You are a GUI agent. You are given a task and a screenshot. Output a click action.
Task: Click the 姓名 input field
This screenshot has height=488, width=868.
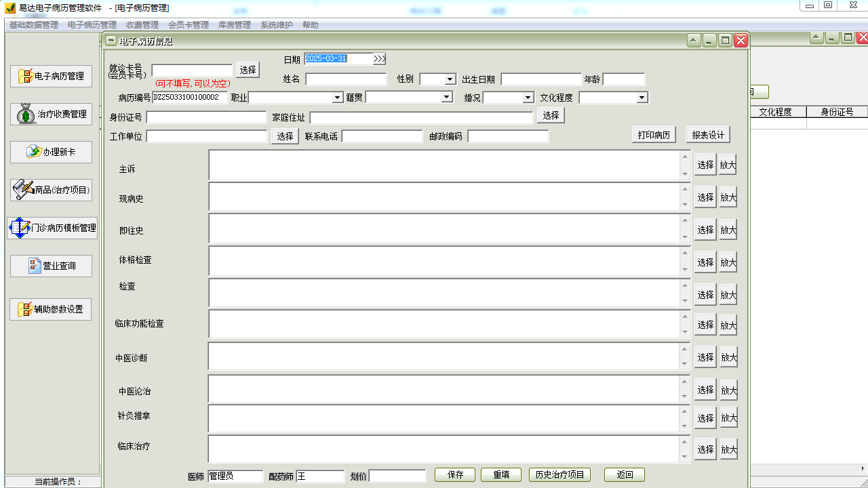point(346,79)
